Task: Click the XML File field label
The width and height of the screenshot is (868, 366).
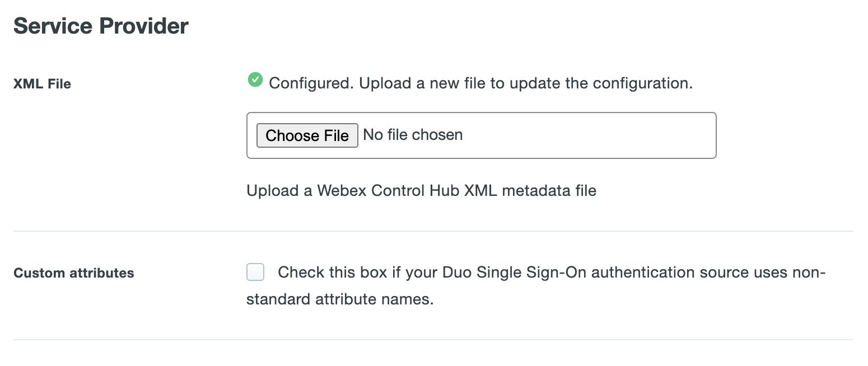Action: click(42, 83)
